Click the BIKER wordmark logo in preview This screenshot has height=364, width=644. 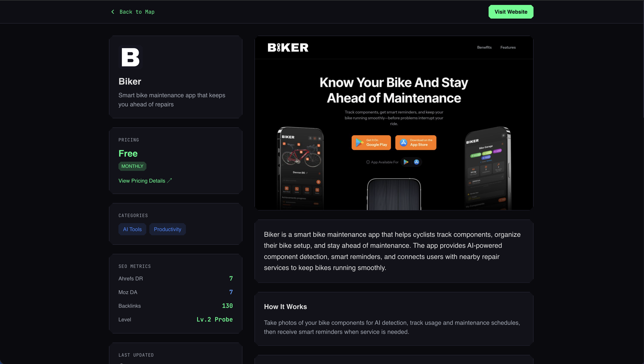tap(288, 48)
